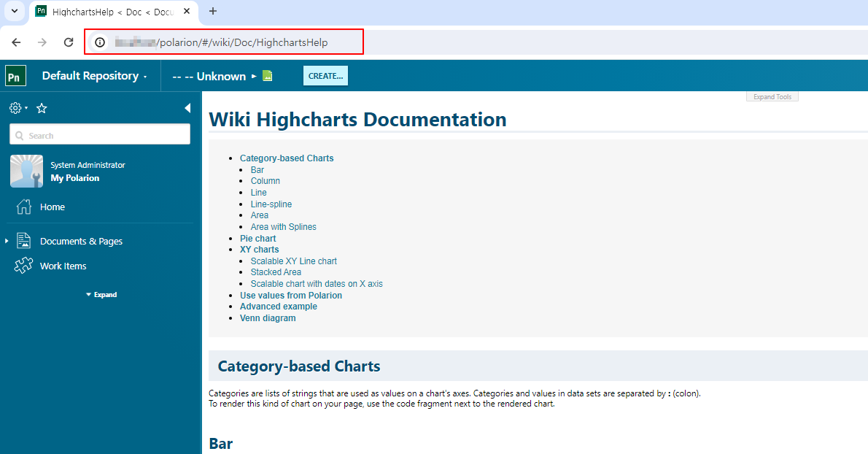Click the star favorites icon
868x454 pixels.
(x=42, y=107)
